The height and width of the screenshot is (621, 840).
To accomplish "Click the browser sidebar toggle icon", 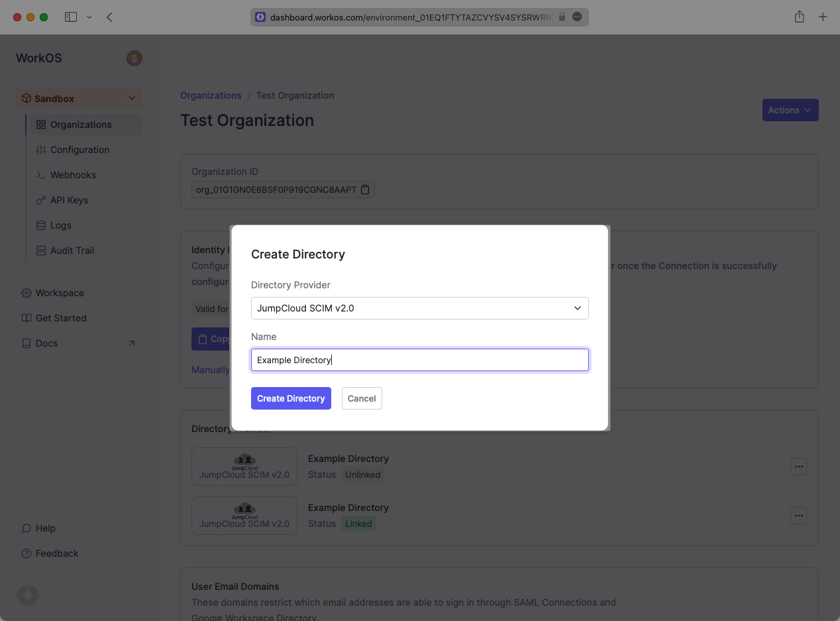I will [x=71, y=17].
